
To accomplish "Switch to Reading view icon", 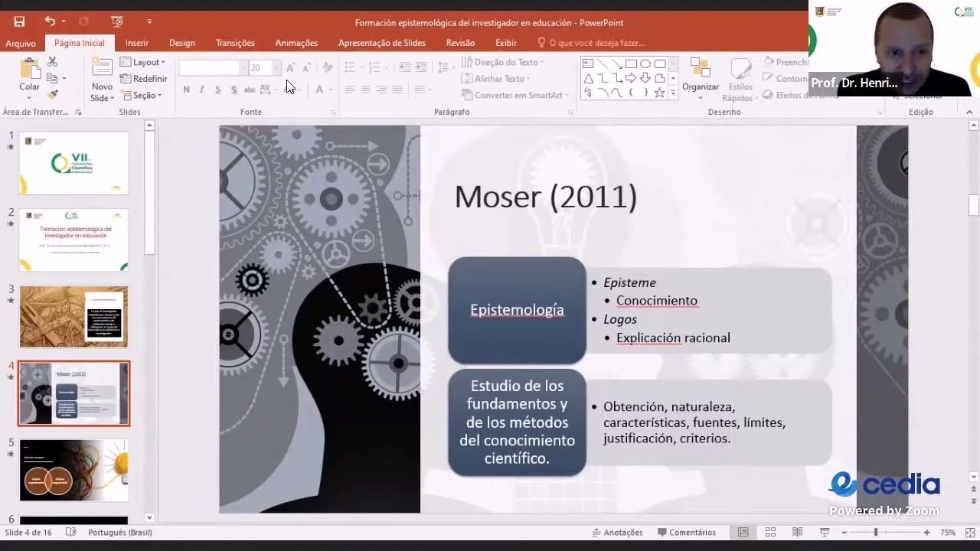I will 797,532.
